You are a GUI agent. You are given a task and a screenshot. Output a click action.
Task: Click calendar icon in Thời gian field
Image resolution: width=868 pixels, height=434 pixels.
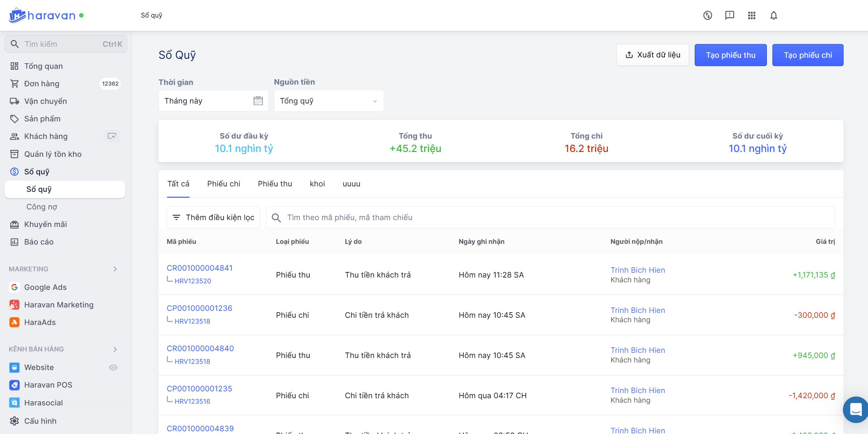coord(258,101)
